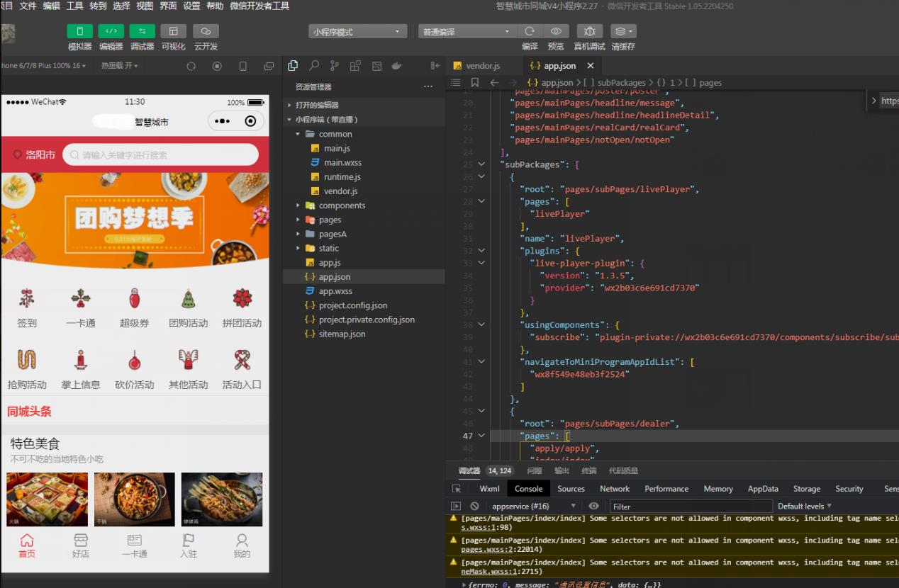Open the 小程序模式 mode dropdown
This screenshot has height=588, width=899.
(x=358, y=32)
